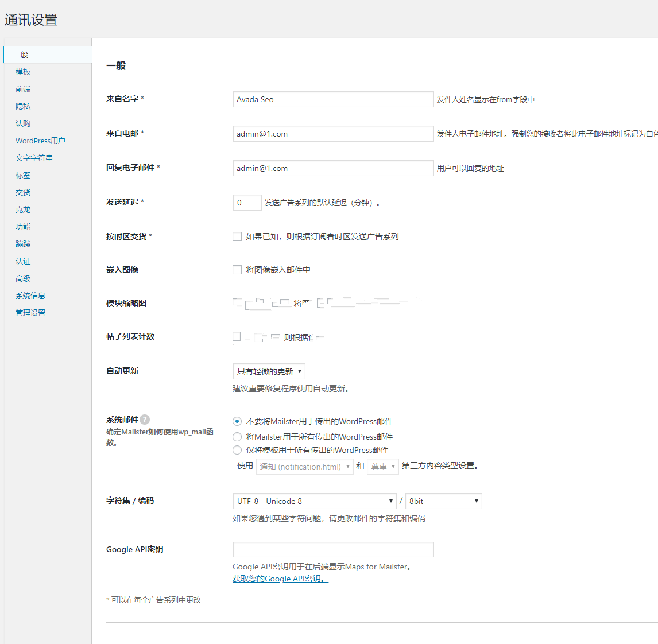The height and width of the screenshot is (644, 658).
Task: Check the 嵌入图像 checkbox
Action: click(x=237, y=270)
